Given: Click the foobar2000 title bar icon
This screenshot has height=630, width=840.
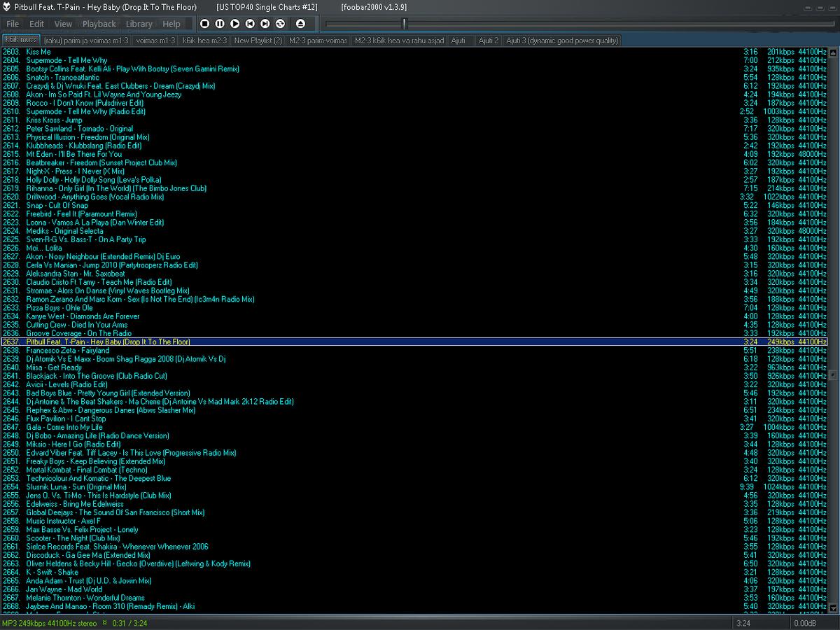Looking at the screenshot, I should pos(6,7).
